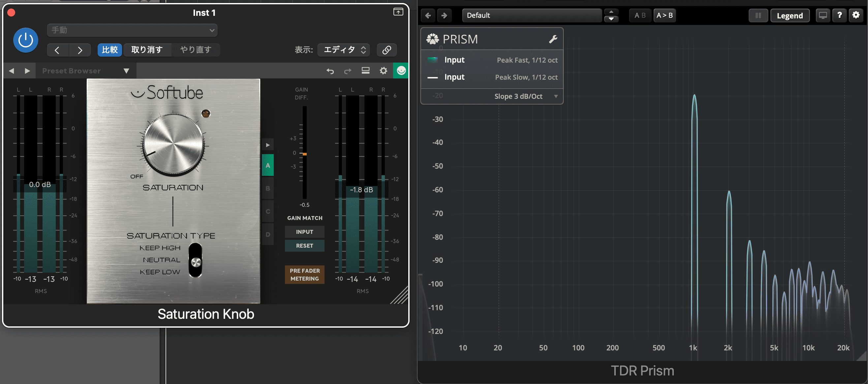Open the PRISM wrench settings icon
This screenshot has height=384, width=868.
(x=553, y=40)
